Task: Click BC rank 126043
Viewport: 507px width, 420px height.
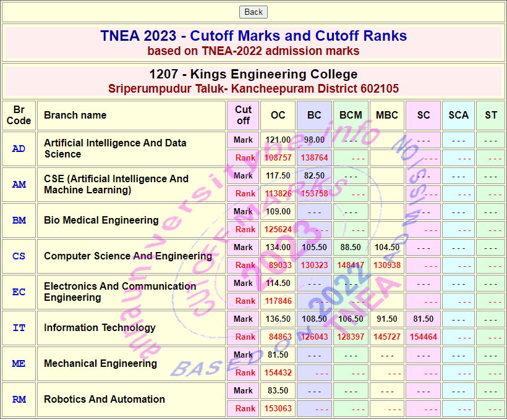Action: coord(314,337)
